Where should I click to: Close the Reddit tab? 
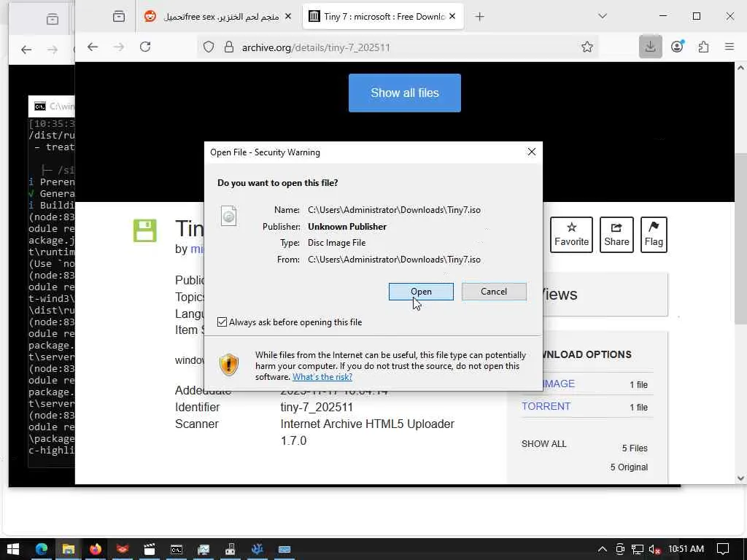[x=287, y=17]
